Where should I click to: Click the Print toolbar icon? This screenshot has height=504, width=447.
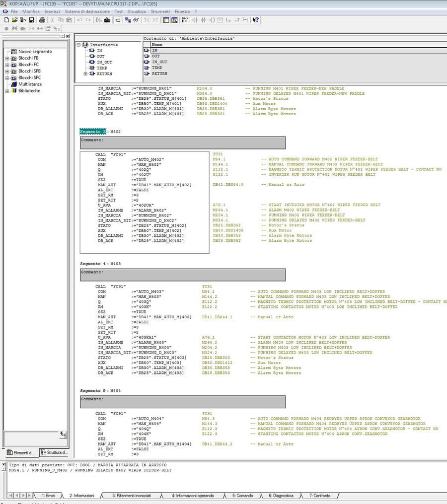pos(42,20)
